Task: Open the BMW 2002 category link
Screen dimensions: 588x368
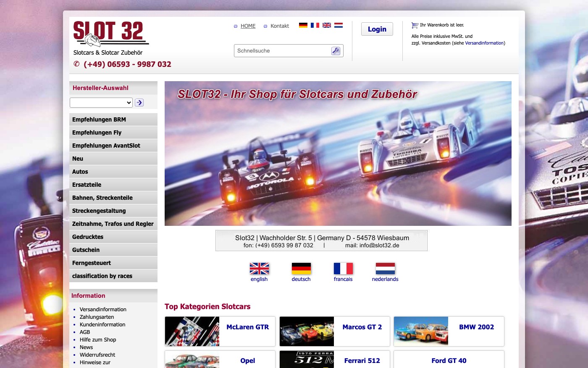Action: pyautogui.click(x=476, y=327)
